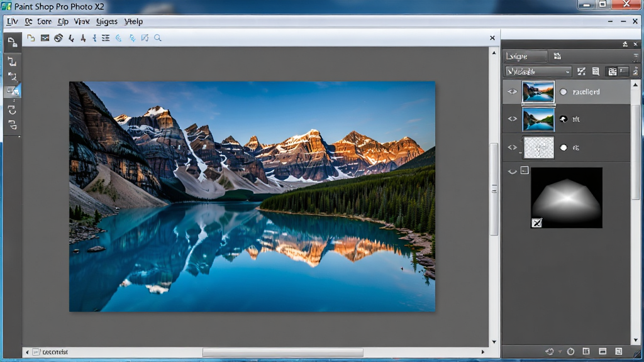This screenshot has width=644, height=362.
Task: Click the grid icon in the layers panel toolbar
Action: [612, 72]
